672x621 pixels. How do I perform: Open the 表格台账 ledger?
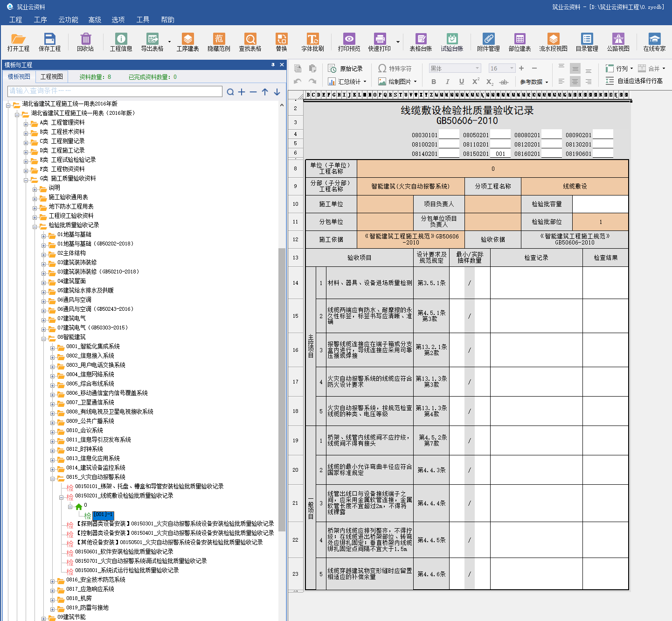click(421, 42)
